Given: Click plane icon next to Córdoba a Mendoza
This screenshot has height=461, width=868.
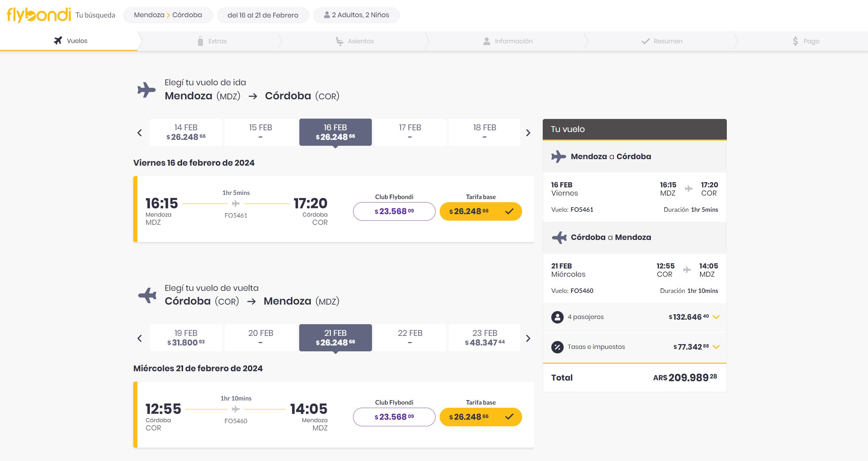Looking at the screenshot, I should click(559, 237).
